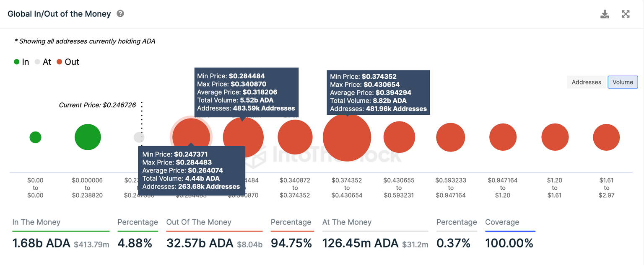Click the red $0.593233 to $0.947164 bubble
644x265 pixels.
point(451,137)
